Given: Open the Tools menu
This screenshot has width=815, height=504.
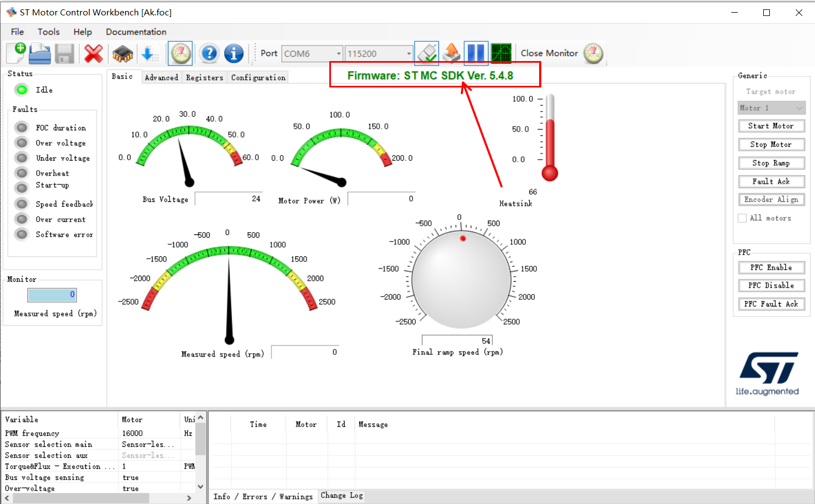Looking at the screenshot, I should click(x=48, y=32).
